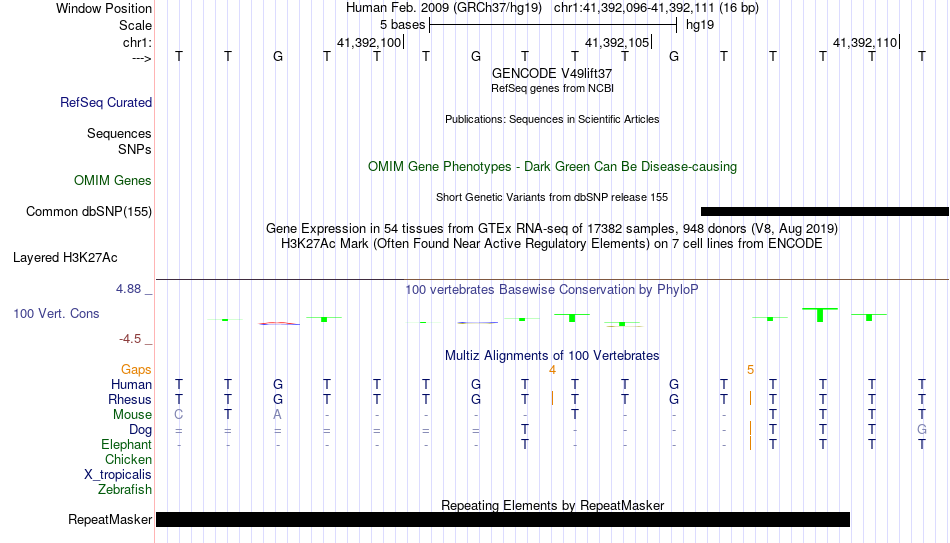Click the GENCODE V49lift37 track title

pos(552,73)
